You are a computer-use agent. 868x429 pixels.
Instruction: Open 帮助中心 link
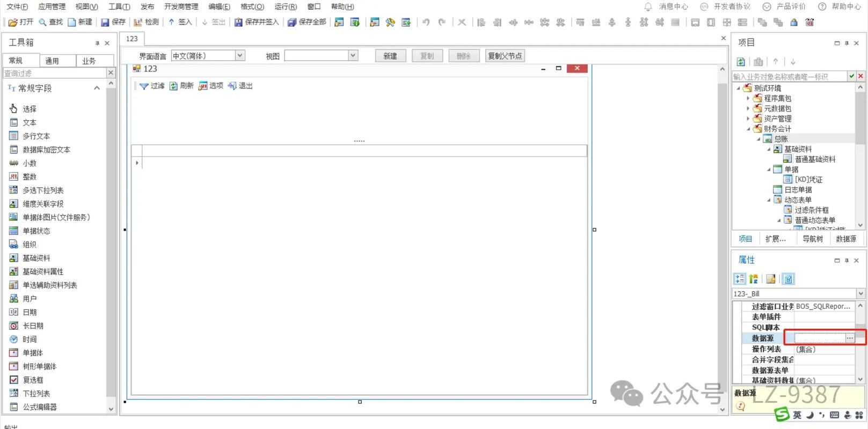[839, 6]
